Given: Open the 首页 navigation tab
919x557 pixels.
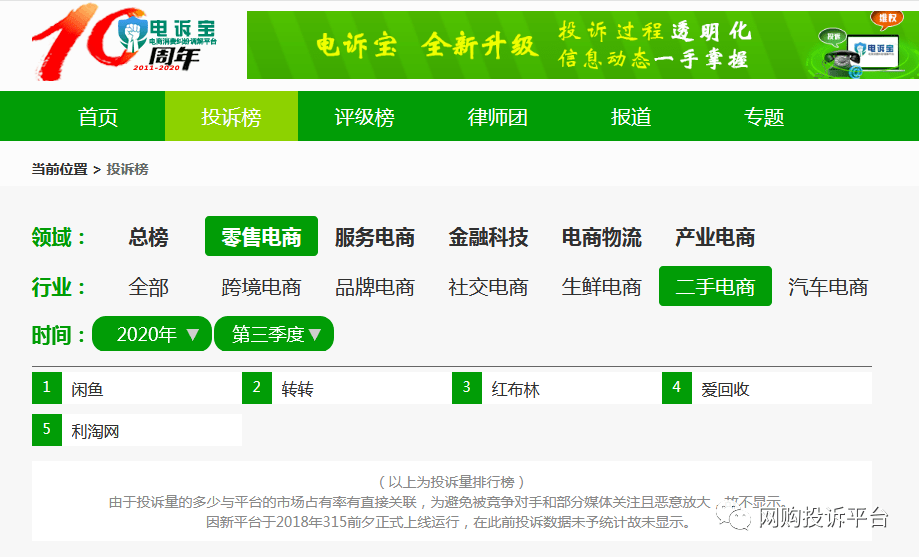Looking at the screenshot, I should click(x=98, y=117).
